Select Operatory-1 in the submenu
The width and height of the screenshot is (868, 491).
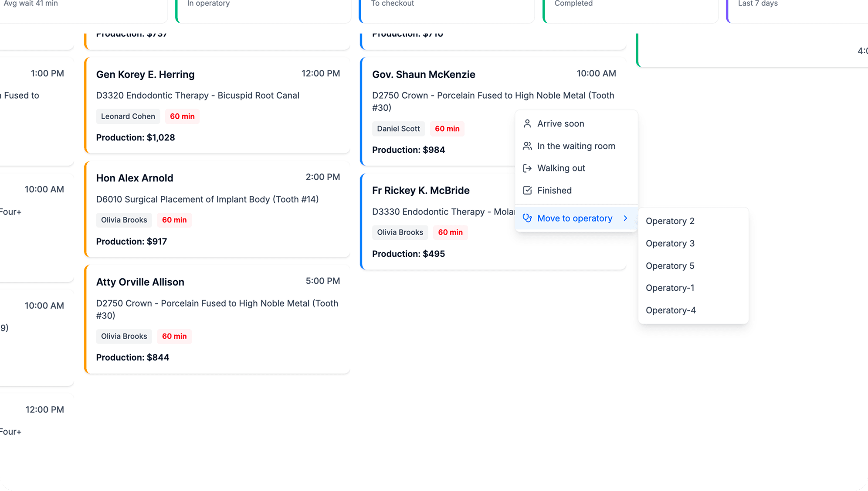pyautogui.click(x=670, y=288)
